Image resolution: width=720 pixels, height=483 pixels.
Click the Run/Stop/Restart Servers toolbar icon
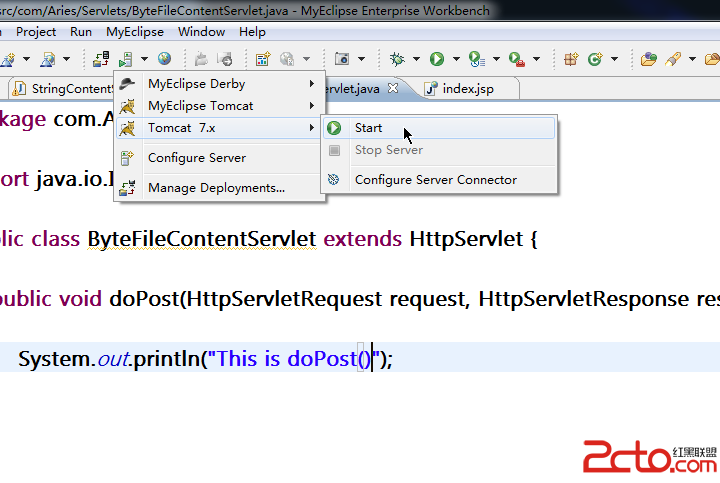[x=125, y=59]
